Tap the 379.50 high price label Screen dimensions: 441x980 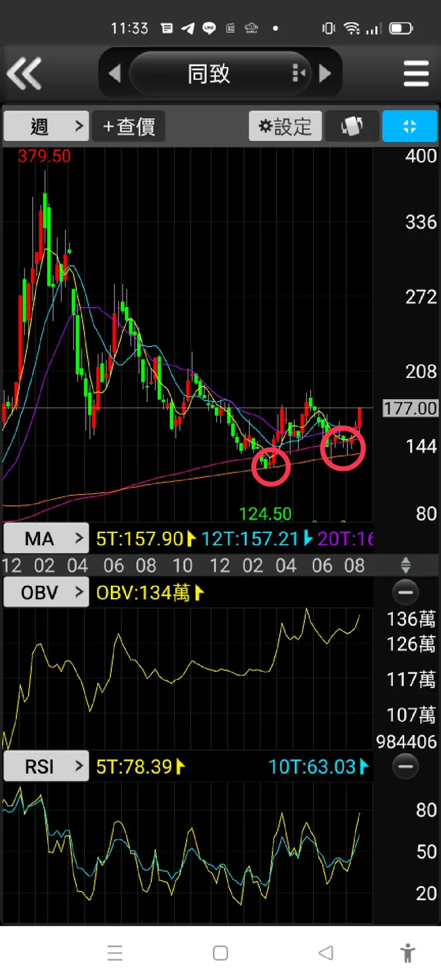(44, 156)
